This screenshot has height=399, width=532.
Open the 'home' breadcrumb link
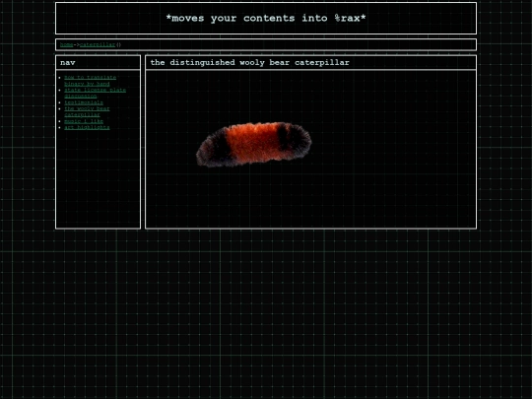click(x=67, y=44)
